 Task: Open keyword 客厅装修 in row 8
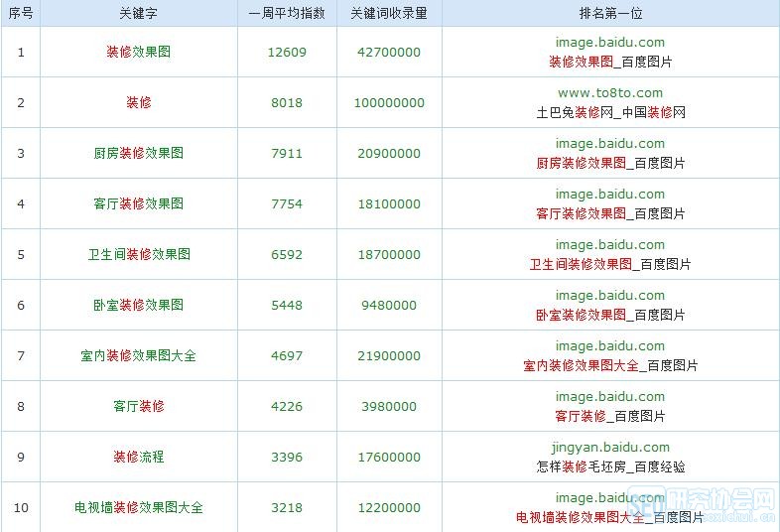139,406
